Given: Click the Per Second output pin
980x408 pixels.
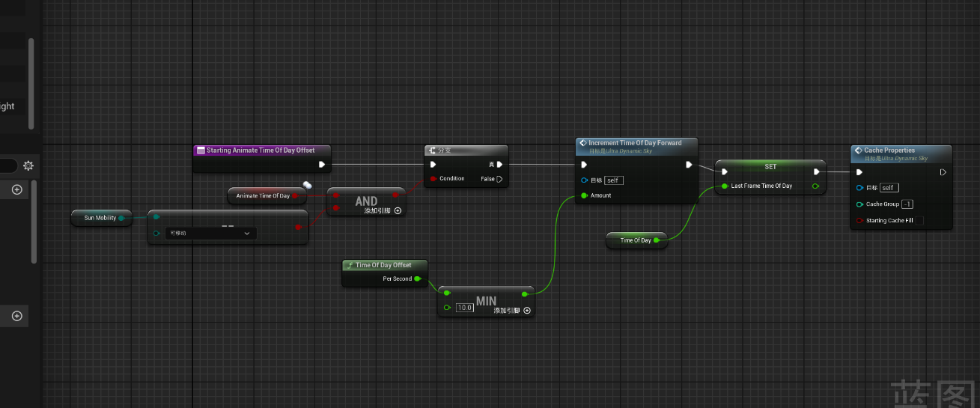Looking at the screenshot, I should (418, 278).
